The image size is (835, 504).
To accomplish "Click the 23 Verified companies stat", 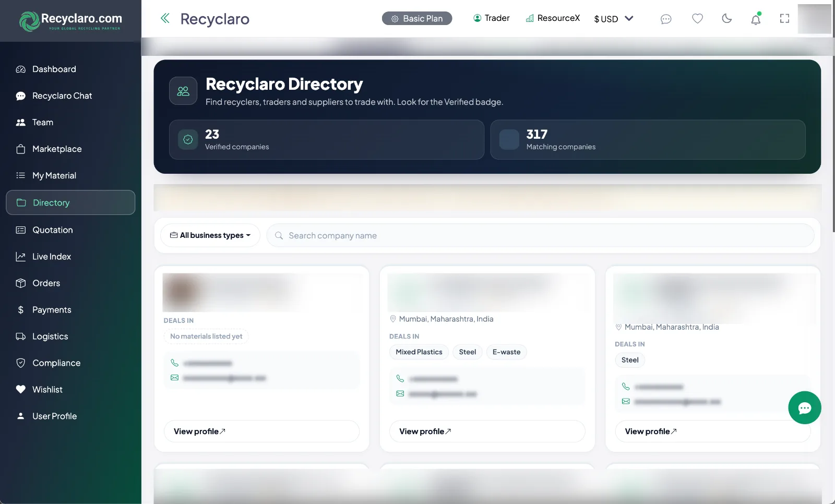I will (327, 140).
